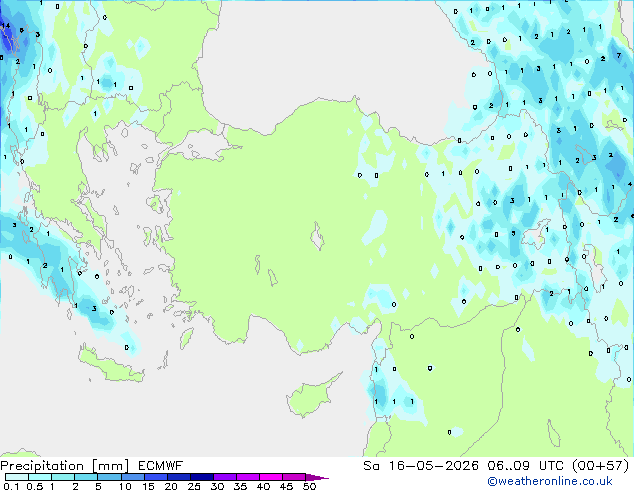Click the 'ECMWF' model label
Screen dimensions: 634x490
161,466
